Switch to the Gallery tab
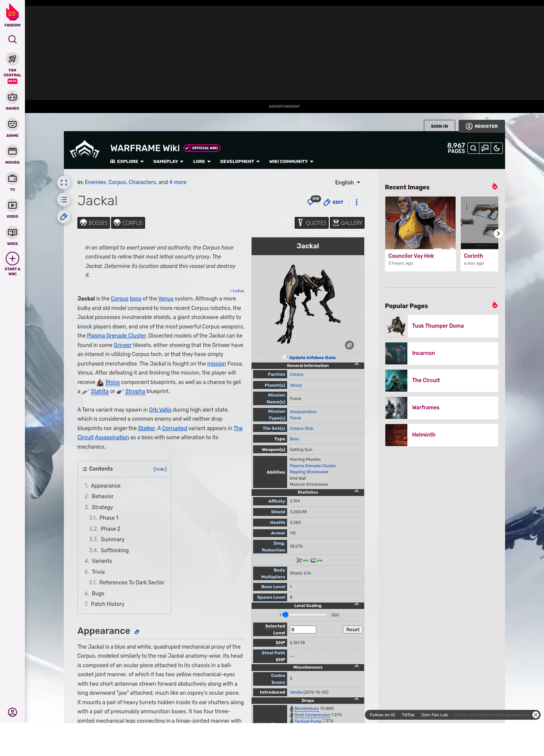 (347, 223)
